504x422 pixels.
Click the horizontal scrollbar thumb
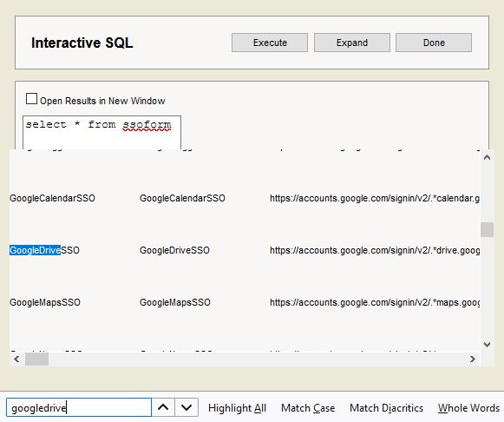click(37, 359)
